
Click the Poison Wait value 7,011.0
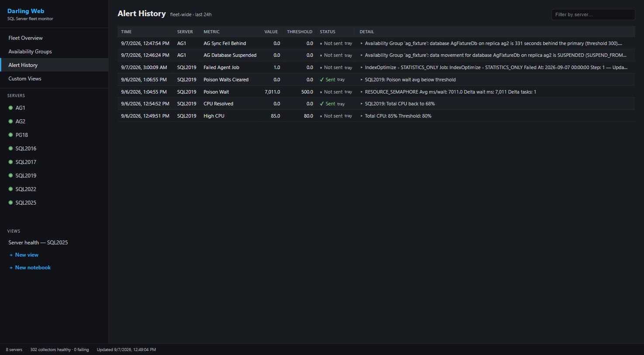(x=272, y=92)
